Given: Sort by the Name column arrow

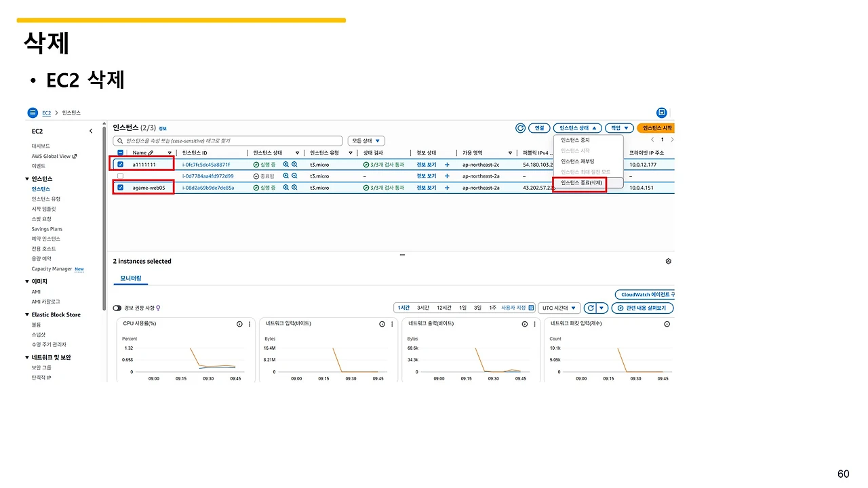Looking at the screenshot, I should pos(169,153).
